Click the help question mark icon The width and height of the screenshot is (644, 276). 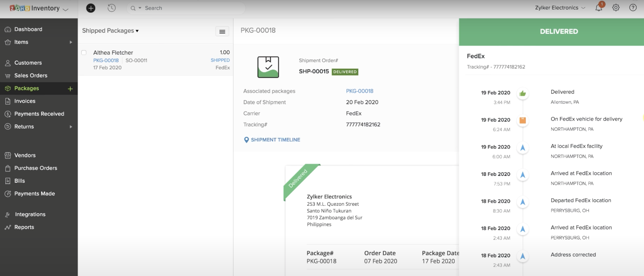tap(633, 8)
